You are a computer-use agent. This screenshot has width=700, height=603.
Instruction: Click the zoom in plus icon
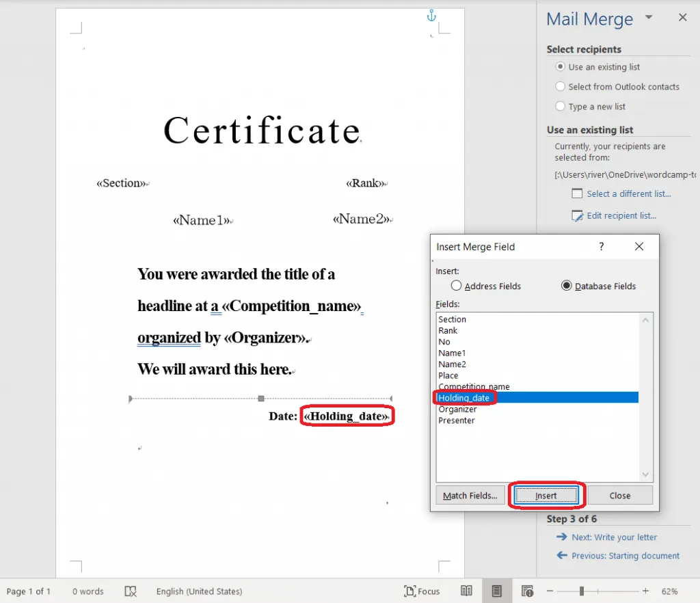645,591
